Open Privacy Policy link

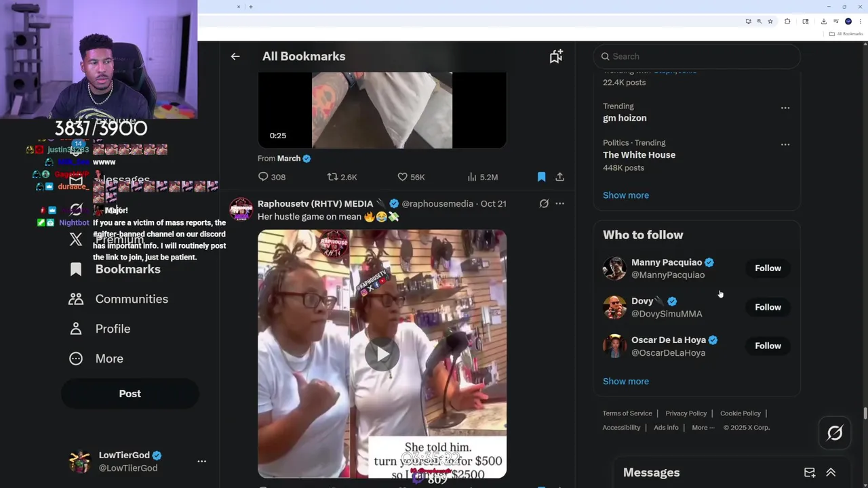[x=686, y=413]
